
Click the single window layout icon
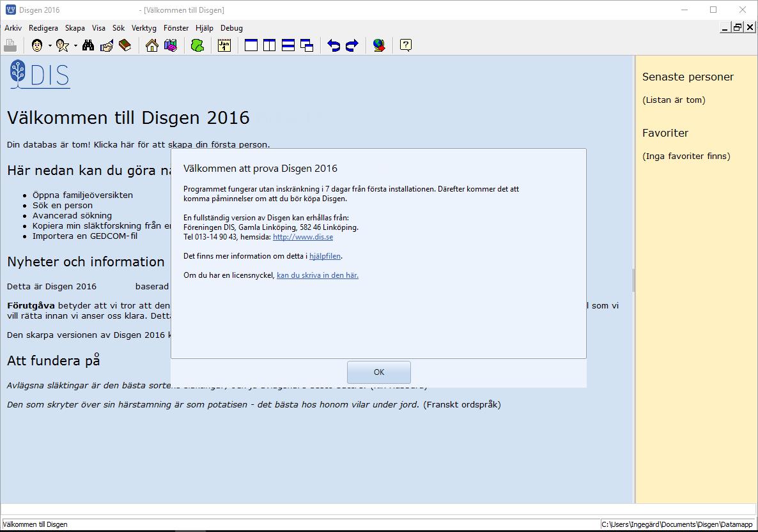251,45
